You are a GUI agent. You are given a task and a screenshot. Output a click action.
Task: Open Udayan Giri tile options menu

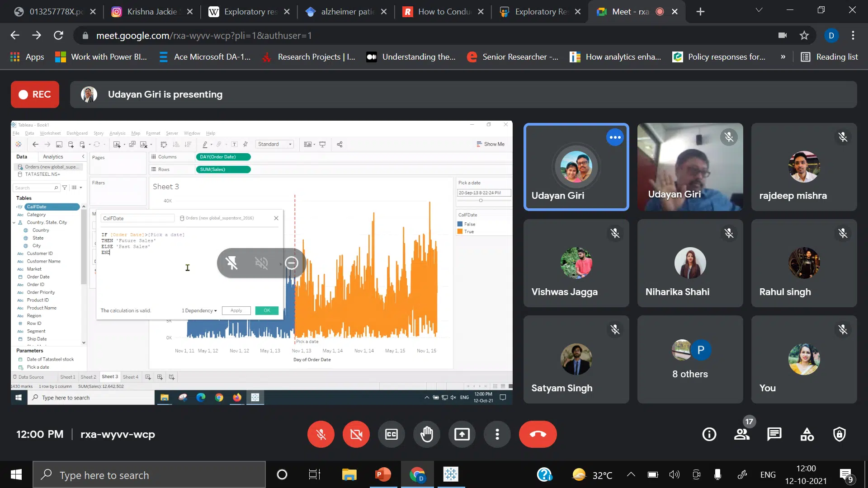[614, 137]
